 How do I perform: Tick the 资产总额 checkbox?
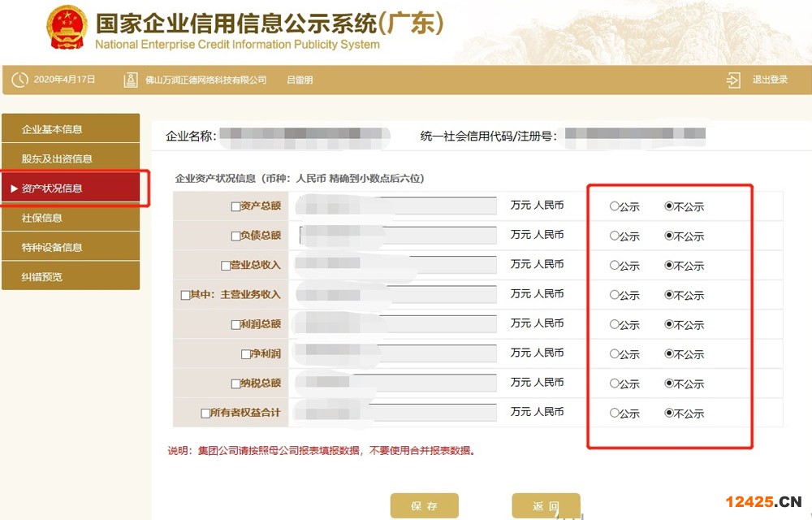click(x=235, y=206)
